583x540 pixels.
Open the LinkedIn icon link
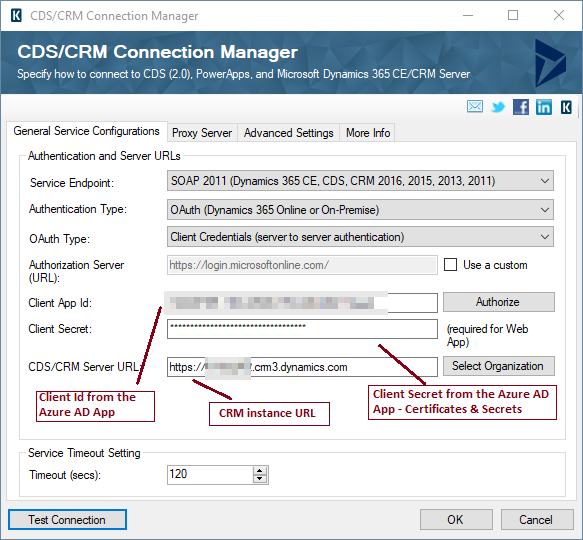(544, 107)
